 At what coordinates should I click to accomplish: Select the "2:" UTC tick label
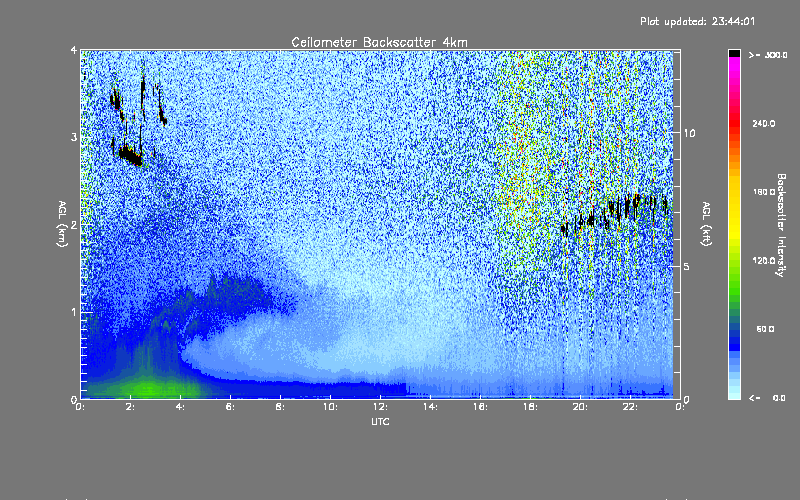point(131,407)
